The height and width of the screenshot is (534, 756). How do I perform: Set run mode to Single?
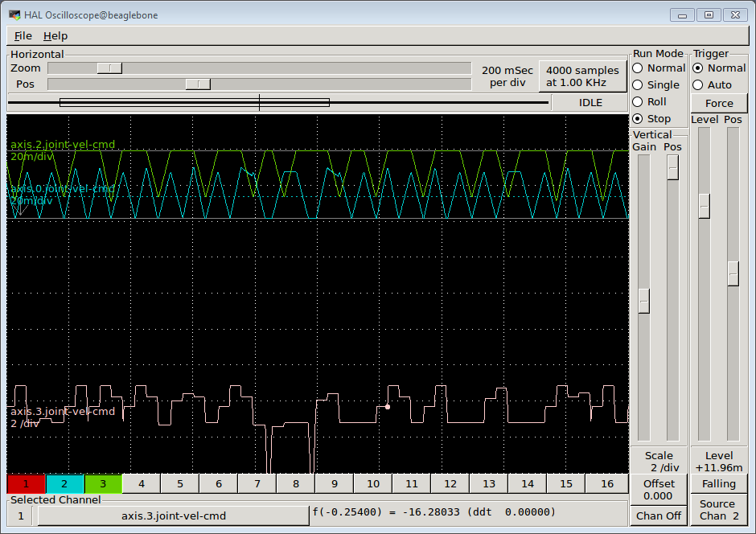(x=638, y=85)
